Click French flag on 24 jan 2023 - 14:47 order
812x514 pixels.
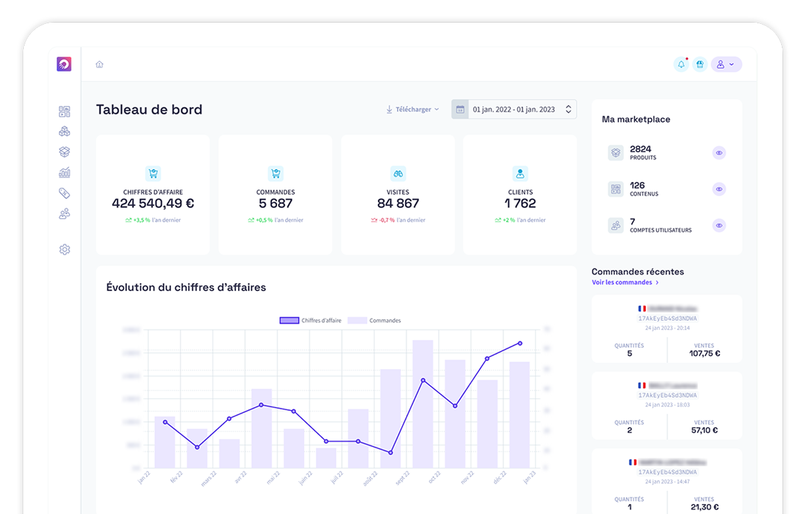pos(633,462)
